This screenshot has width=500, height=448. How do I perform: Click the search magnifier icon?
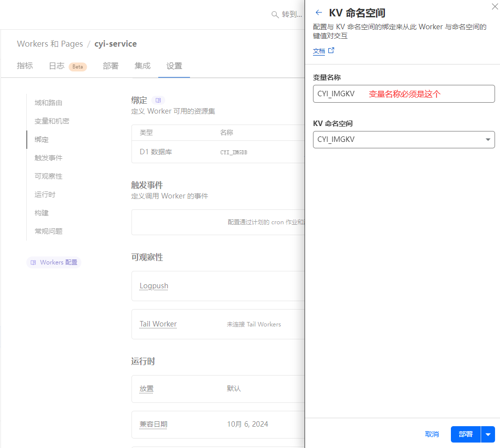tap(275, 15)
